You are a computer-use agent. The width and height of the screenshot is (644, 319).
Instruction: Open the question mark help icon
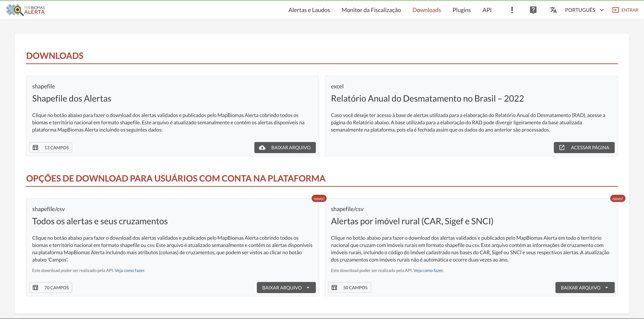pos(533,10)
